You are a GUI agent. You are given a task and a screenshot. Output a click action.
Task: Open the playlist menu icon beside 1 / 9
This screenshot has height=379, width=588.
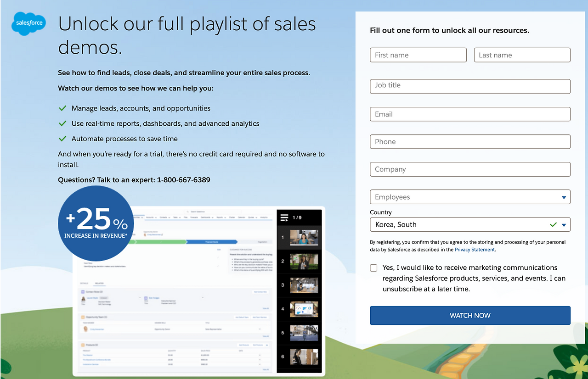[284, 217]
